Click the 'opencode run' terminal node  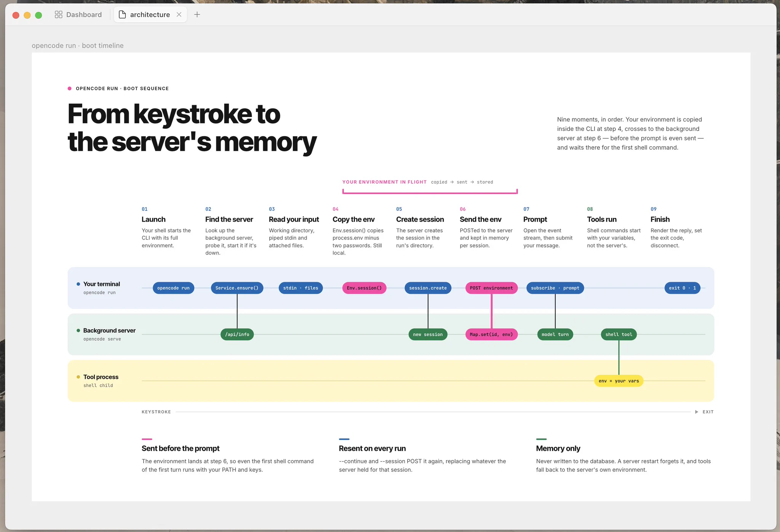tap(173, 288)
